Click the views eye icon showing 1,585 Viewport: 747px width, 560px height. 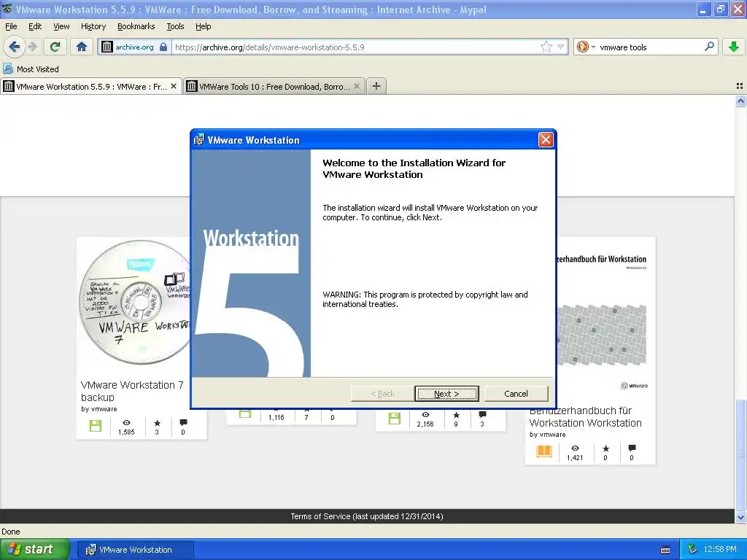(x=126, y=423)
